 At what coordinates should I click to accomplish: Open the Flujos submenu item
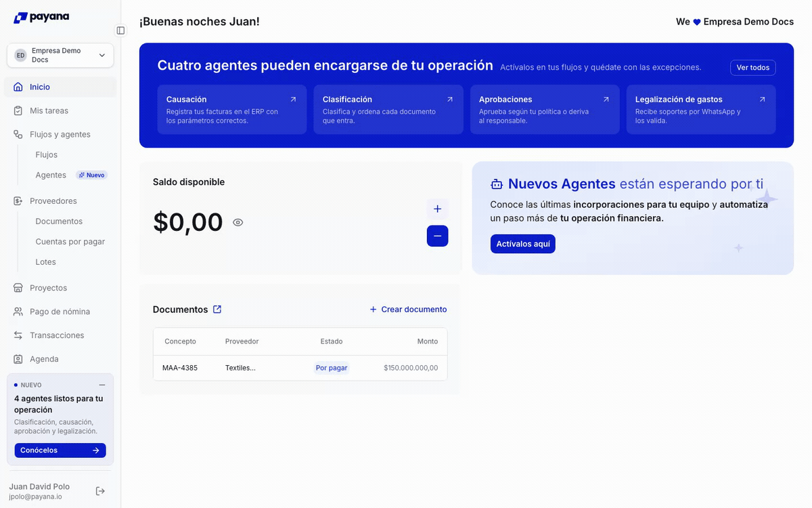coord(47,154)
